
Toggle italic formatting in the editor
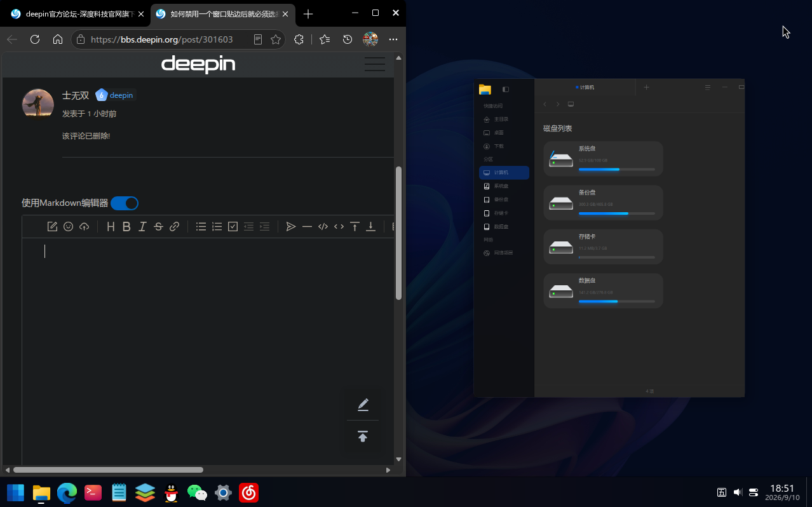point(142,227)
